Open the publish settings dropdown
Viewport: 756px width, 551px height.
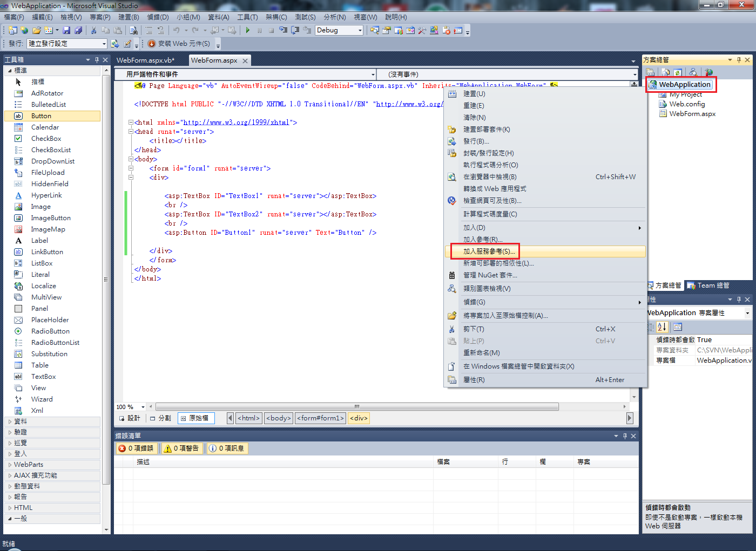click(x=104, y=44)
